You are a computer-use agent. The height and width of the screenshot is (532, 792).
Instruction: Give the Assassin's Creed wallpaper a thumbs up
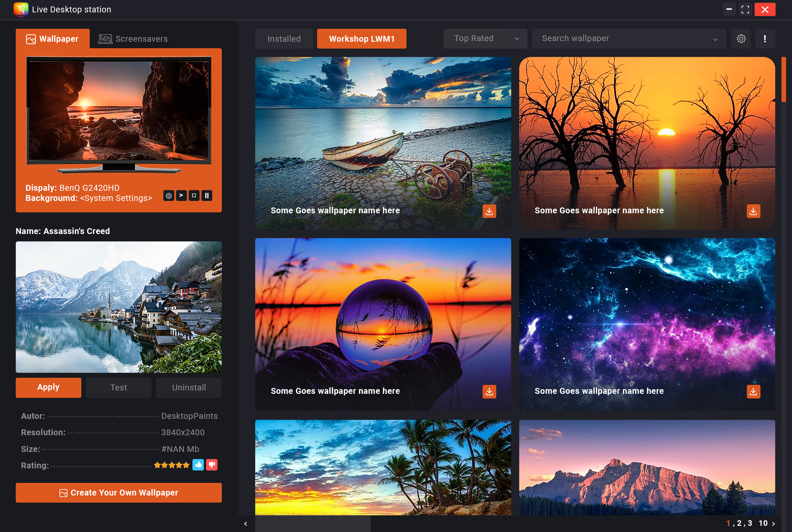(198, 465)
